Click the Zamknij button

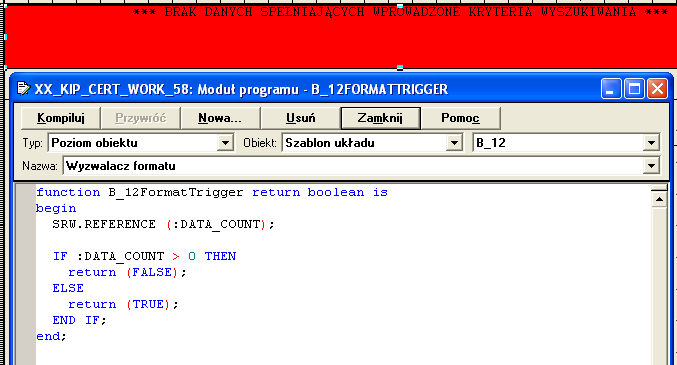380,118
